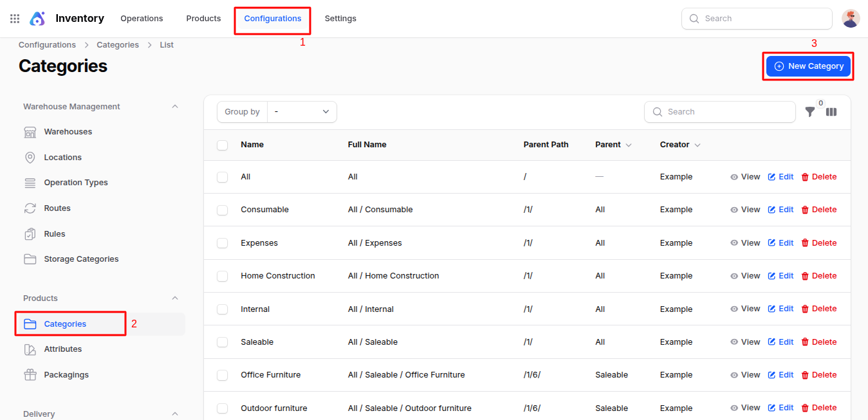Image resolution: width=868 pixels, height=420 pixels.
Task: Select all categories with the header checkbox
Action: coord(222,145)
